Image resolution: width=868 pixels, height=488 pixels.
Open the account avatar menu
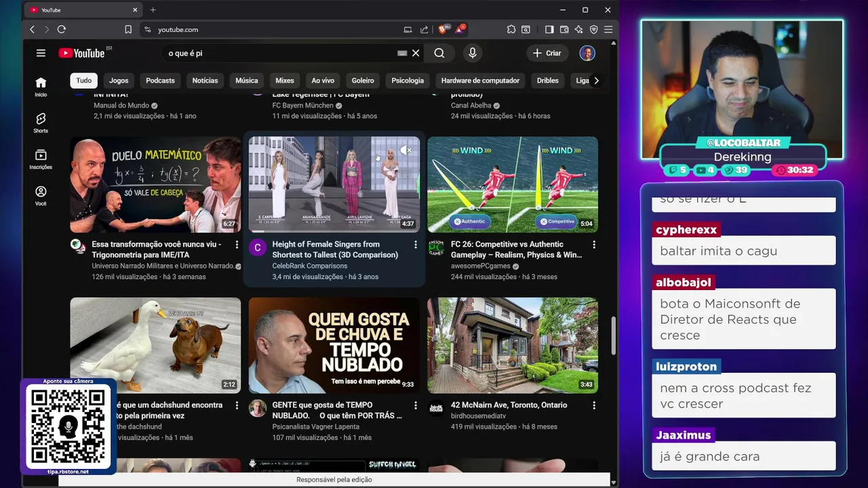pos(587,53)
